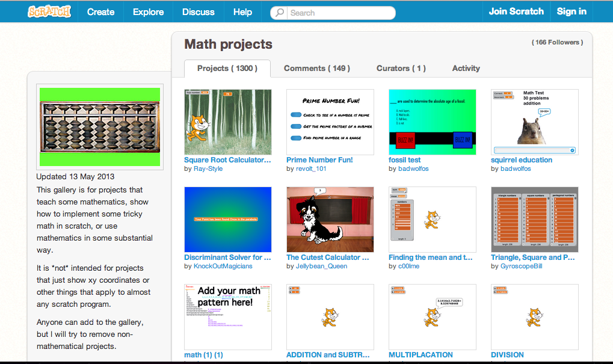
Task: Open The Cutest Calculator project thumbnail
Action: click(330, 219)
